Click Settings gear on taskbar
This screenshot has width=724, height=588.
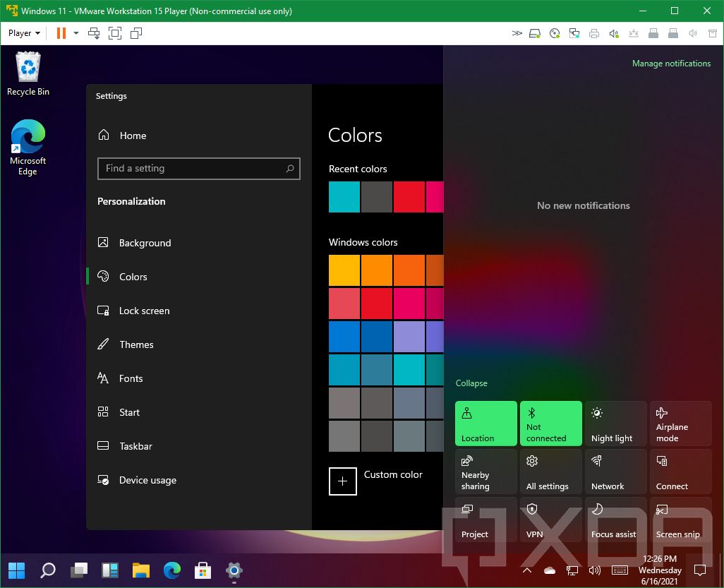[234, 570]
